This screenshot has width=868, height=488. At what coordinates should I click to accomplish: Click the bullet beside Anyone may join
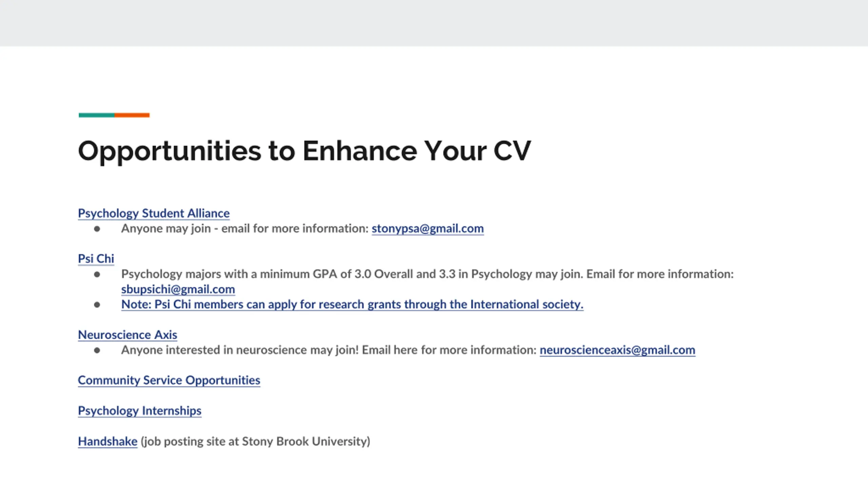[x=97, y=229]
